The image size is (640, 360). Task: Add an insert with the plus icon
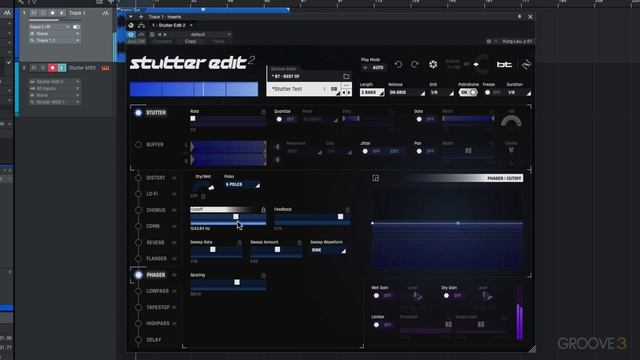[141, 17]
